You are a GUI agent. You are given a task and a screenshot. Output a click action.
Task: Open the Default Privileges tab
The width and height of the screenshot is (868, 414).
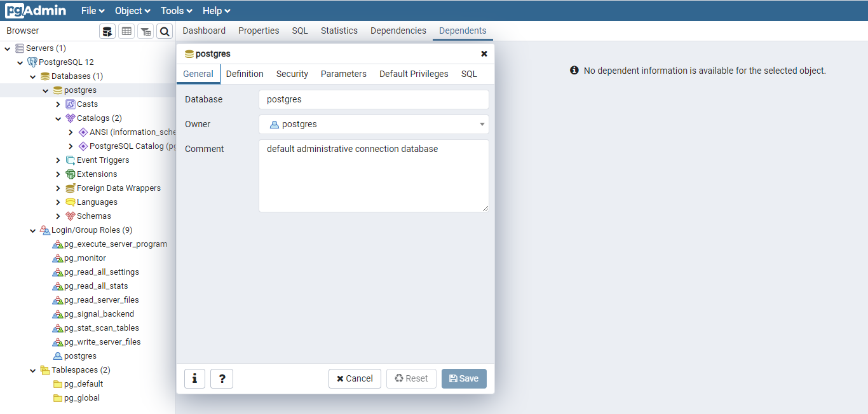point(414,74)
